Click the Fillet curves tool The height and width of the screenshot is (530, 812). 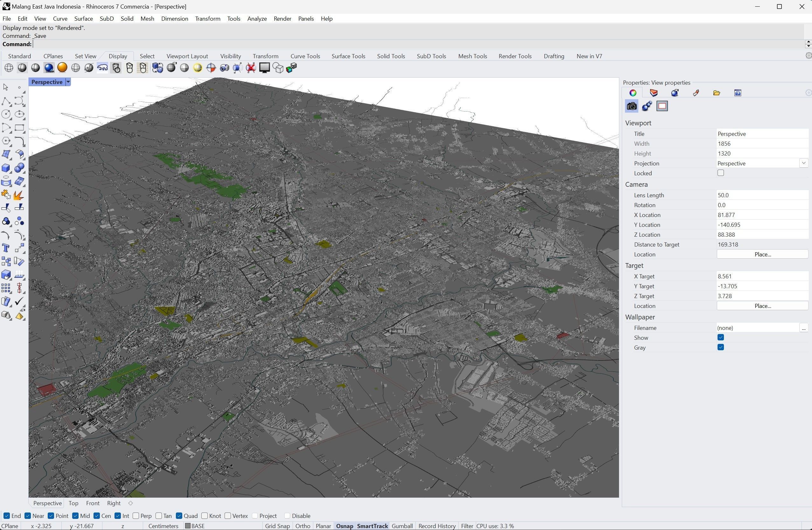point(19,141)
